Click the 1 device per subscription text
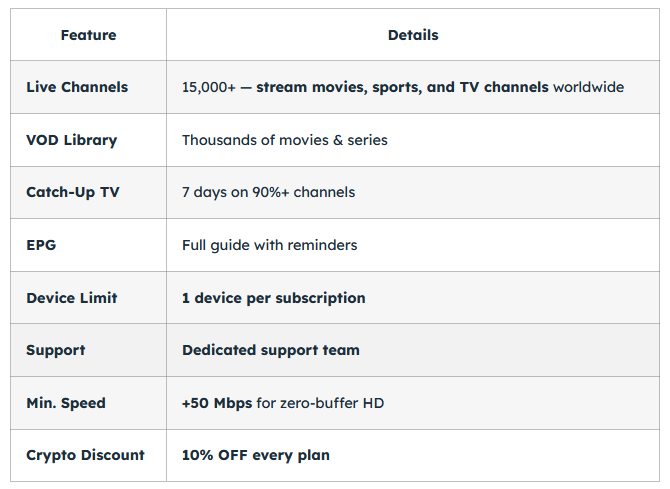The width and height of the screenshot is (670, 489). (273, 298)
